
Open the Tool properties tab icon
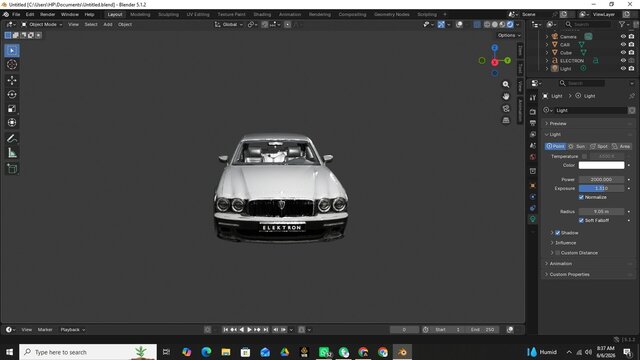pyautogui.click(x=533, y=98)
